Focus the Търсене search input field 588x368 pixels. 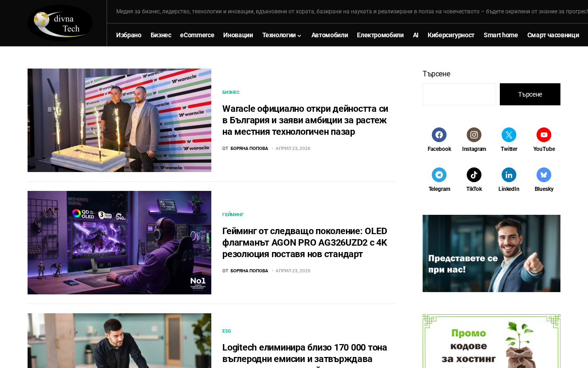[459, 94]
